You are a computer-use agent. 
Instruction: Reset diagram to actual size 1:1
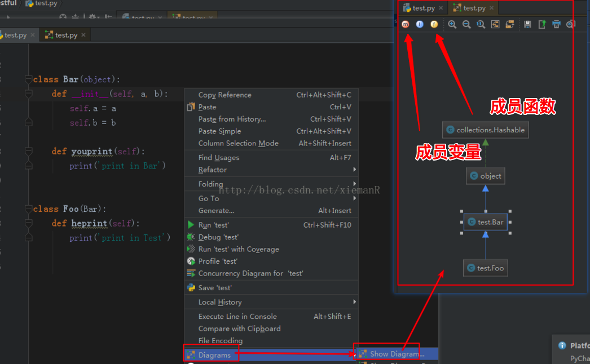click(x=481, y=24)
